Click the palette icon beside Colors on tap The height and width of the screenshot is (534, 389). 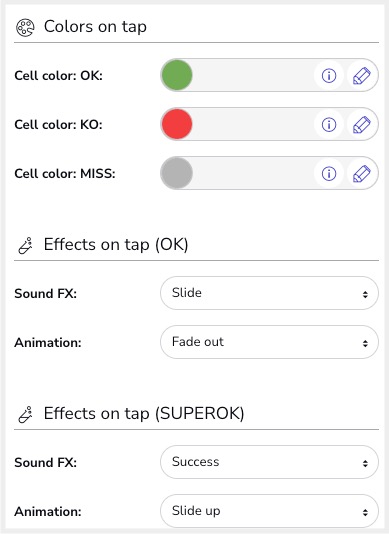[25, 28]
